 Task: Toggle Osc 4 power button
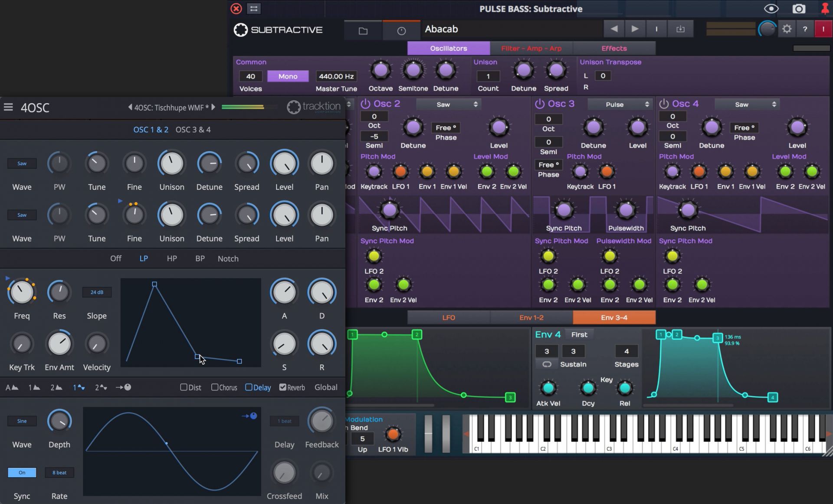pyautogui.click(x=663, y=104)
